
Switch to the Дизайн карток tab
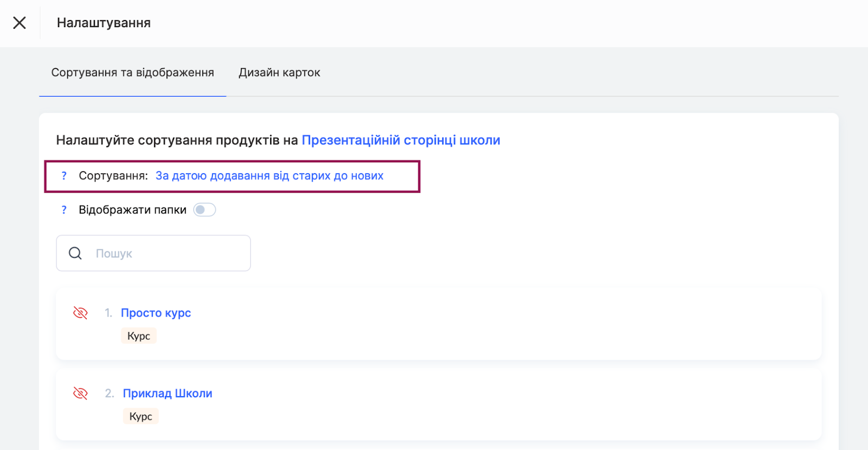(x=279, y=73)
